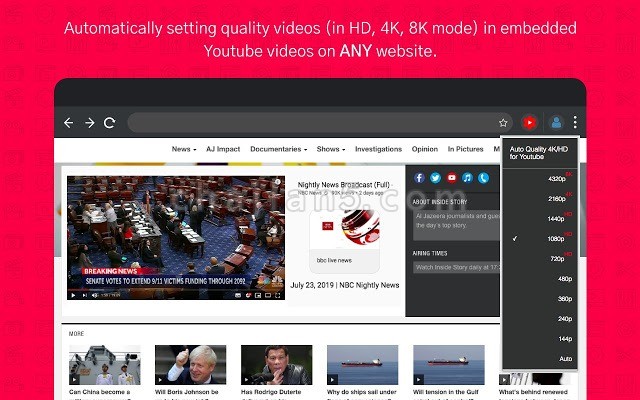Image resolution: width=640 pixels, height=400 pixels.
Task: Skip to the next video in player
Action: click(x=84, y=295)
